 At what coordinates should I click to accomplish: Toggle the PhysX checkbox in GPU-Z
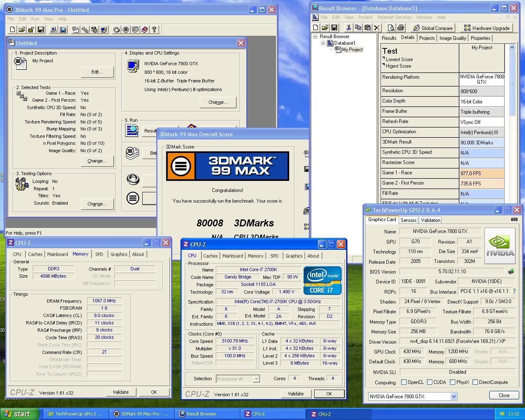(x=452, y=382)
